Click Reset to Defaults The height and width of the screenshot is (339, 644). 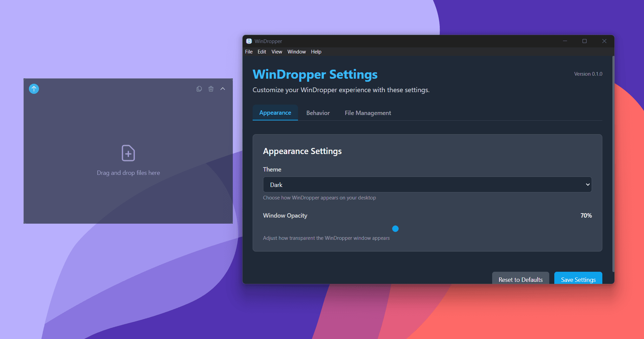point(520,279)
